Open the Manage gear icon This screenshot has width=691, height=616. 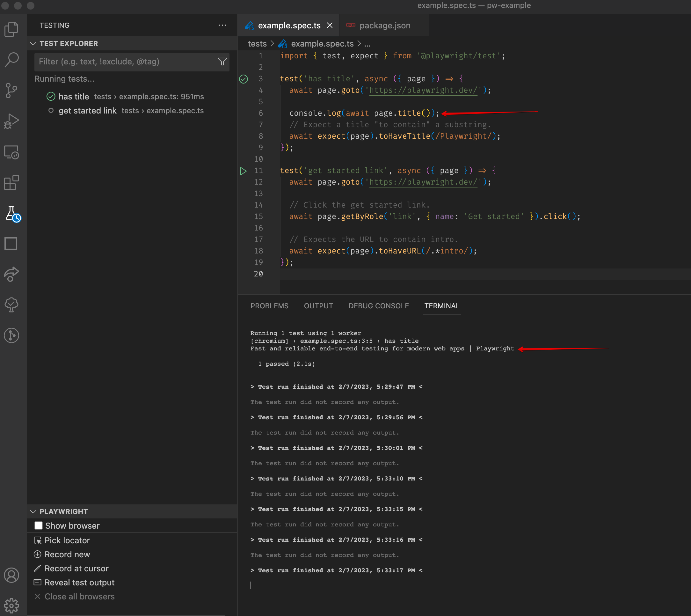click(11, 605)
